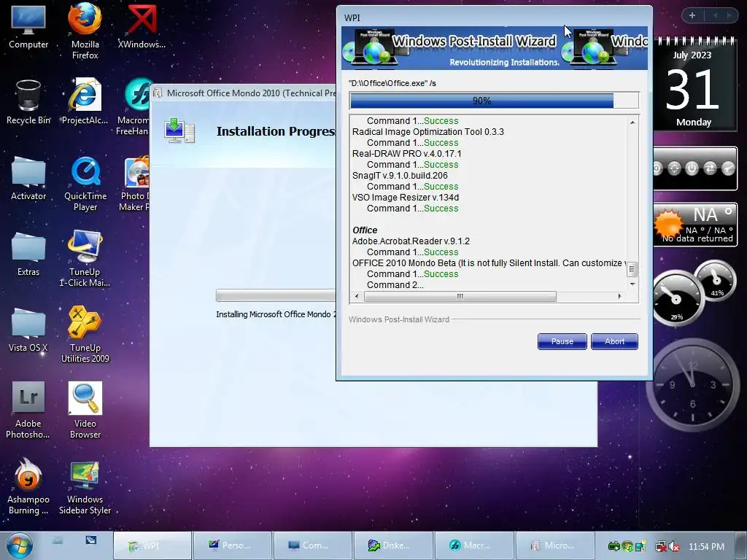
Task: Open the Extras folder
Action: pyautogui.click(x=28, y=254)
